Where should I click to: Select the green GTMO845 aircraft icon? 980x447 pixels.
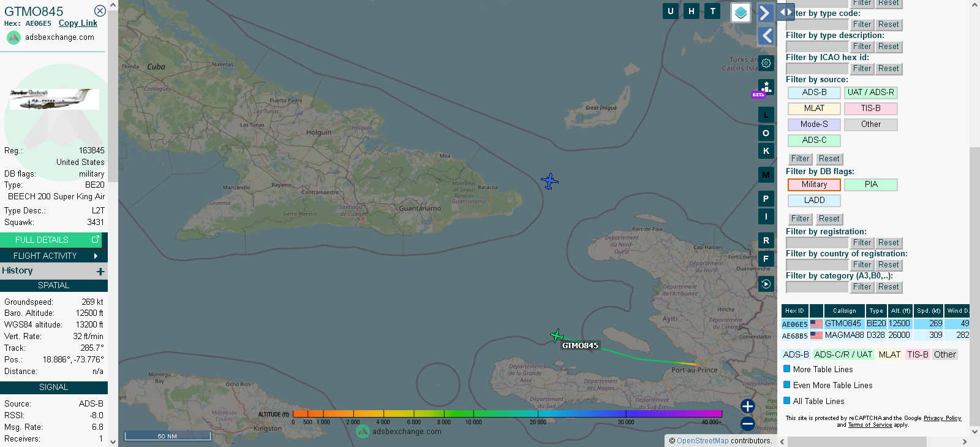point(557,335)
